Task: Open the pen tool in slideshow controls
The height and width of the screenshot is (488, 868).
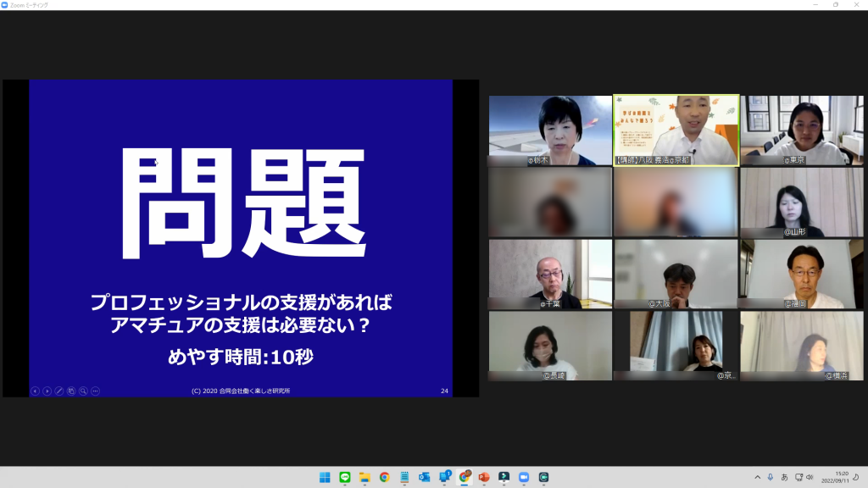Action: coord(59,391)
